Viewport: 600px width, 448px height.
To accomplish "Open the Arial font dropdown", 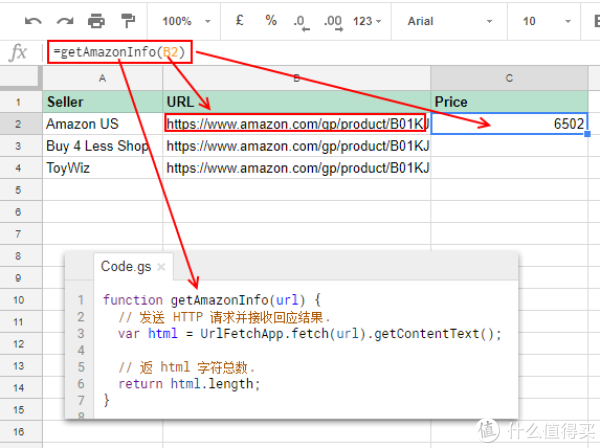I will (x=449, y=21).
